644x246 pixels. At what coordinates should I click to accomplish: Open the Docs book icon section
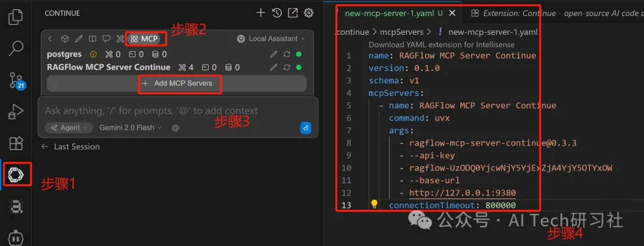coord(93,39)
